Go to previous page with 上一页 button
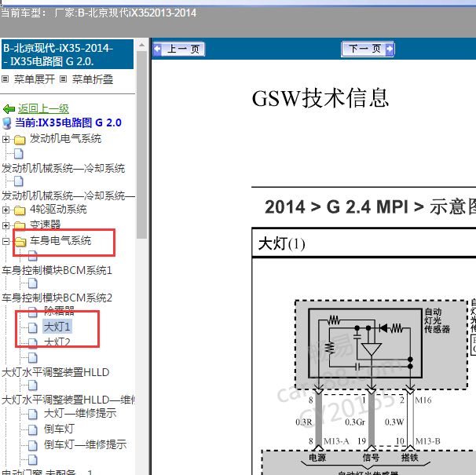This screenshot has width=476, height=475. pyautogui.click(x=179, y=49)
